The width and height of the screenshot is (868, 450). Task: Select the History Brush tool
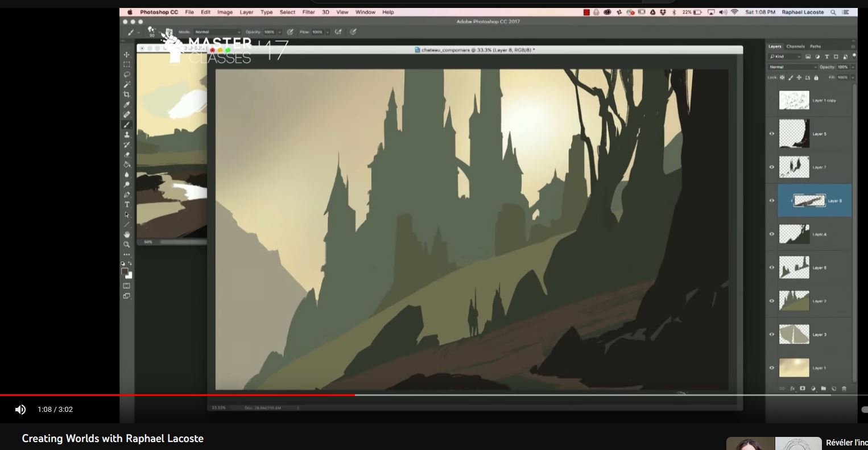(127, 145)
